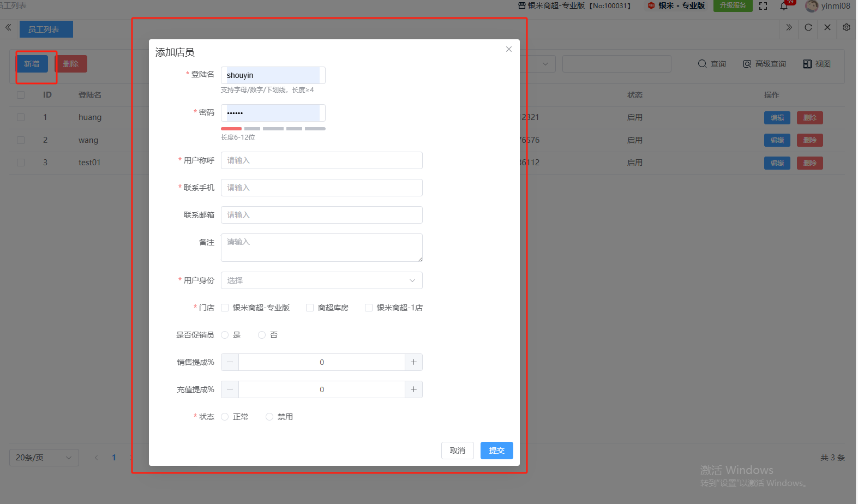Screen dimensions: 858x504
Task: Collapse sidebar with double-left arrow icon
Action: (x=8, y=27)
